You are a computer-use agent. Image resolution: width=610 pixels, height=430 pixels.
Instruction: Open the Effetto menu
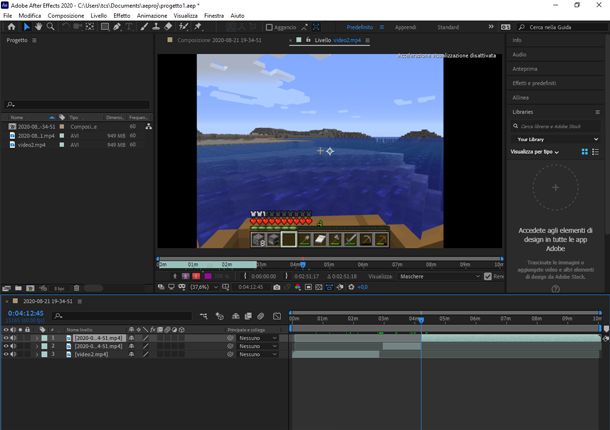122,16
